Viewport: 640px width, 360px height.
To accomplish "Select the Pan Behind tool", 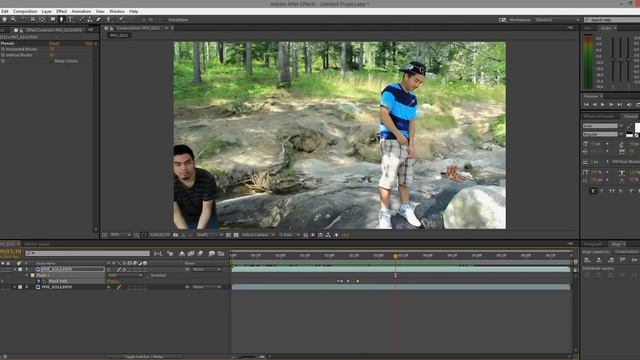I will click(x=42, y=20).
